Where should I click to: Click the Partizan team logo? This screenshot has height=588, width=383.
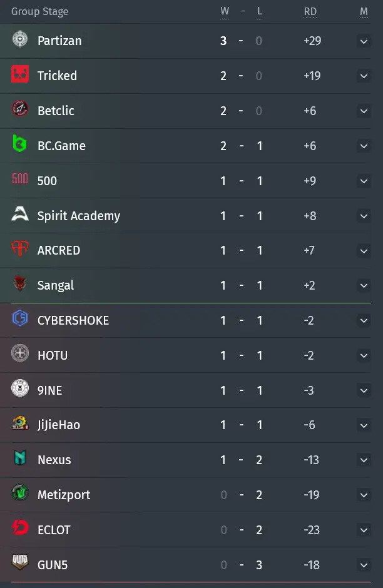click(x=20, y=39)
